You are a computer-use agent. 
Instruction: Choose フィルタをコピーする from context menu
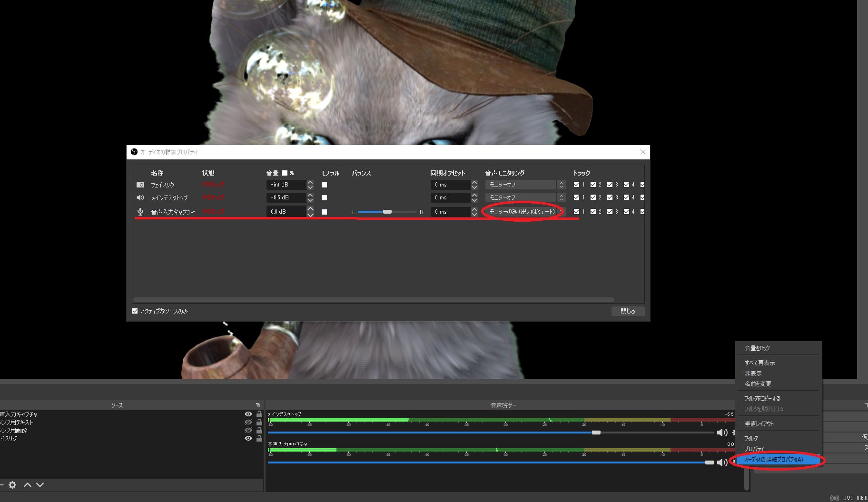[x=779, y=399]
